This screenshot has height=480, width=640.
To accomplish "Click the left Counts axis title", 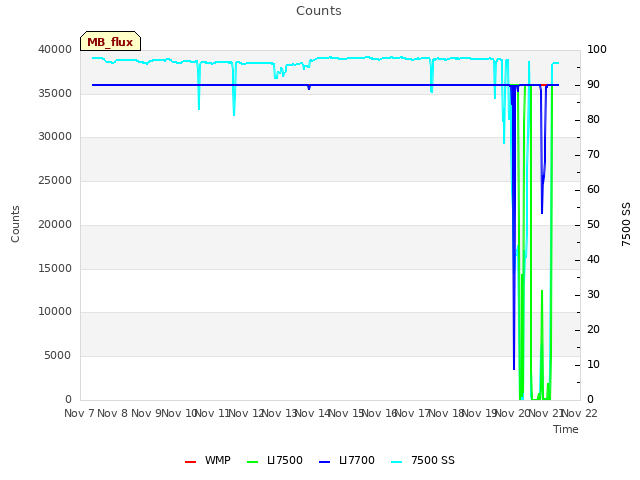I will pos(15,224).
